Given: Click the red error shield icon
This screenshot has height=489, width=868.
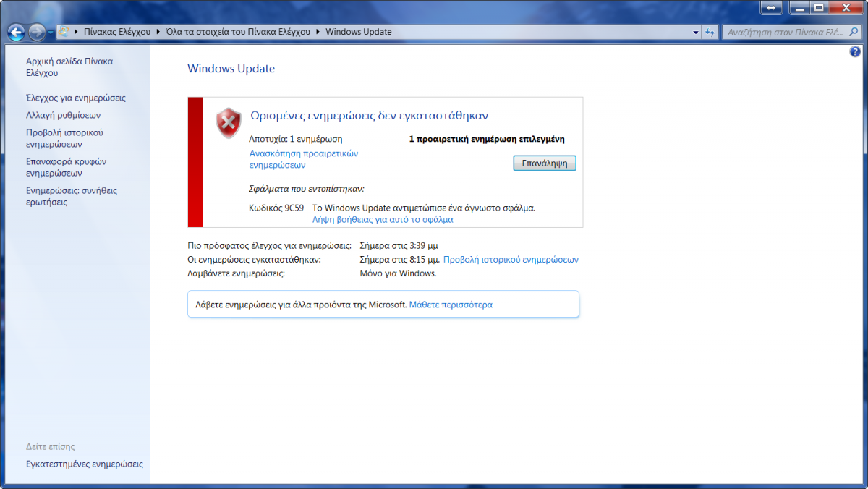Looking at the screenshot, I should coord(229,122).
